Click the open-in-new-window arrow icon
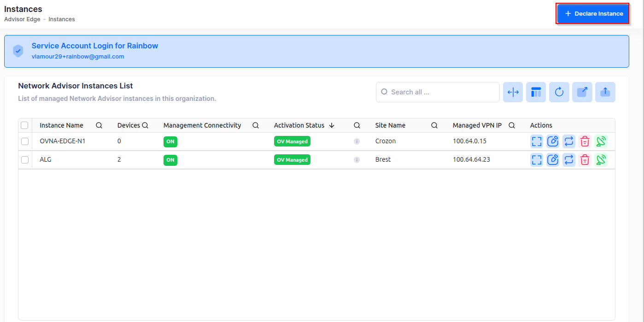 582,92
